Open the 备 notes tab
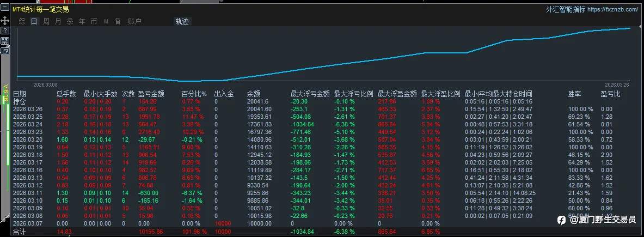 [x=118, y=21]
